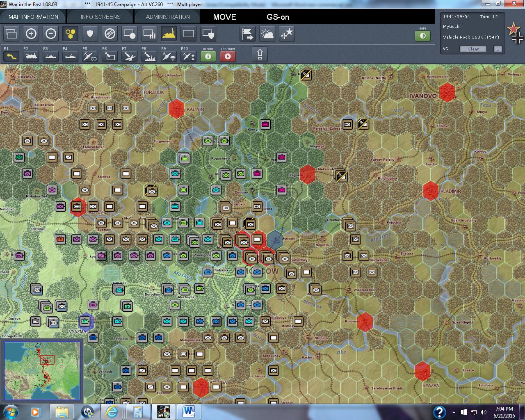This screenshot has width=525, height=420.
Task: Select the HQ unit beside Iksha
Action: 257,207
